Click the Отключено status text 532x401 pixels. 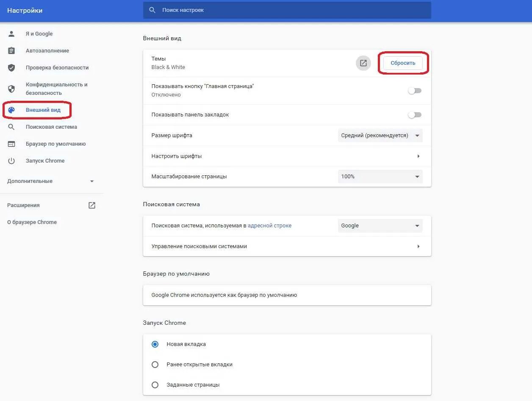coord(166,95)
